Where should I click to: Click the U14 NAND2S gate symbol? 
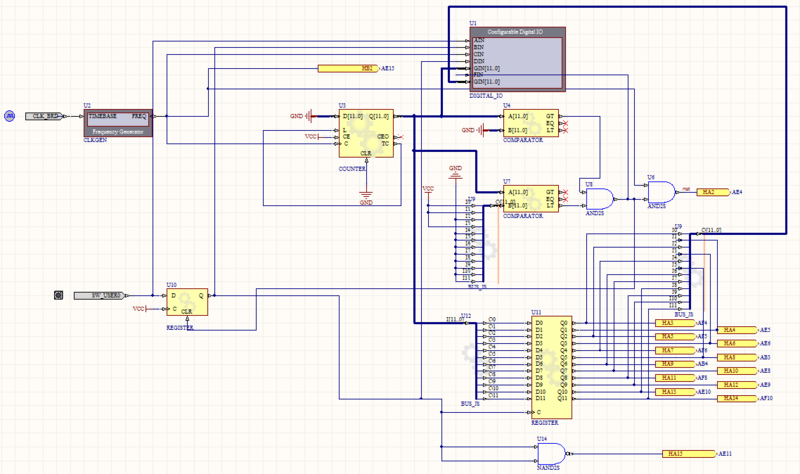[x=549, y=452]
